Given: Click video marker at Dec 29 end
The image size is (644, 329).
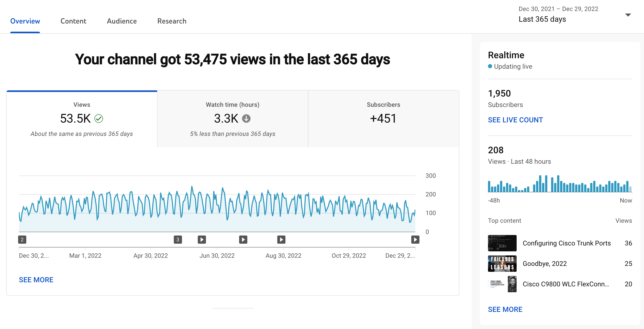Looking at the screenshot, I should point(415,240).
